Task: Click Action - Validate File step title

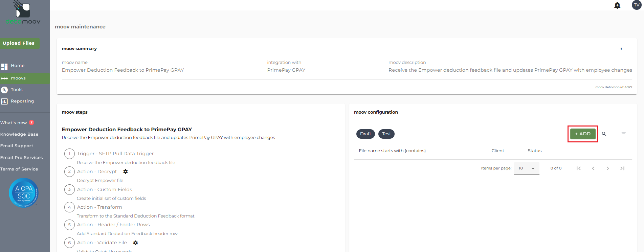Action: tap(102, 243)
